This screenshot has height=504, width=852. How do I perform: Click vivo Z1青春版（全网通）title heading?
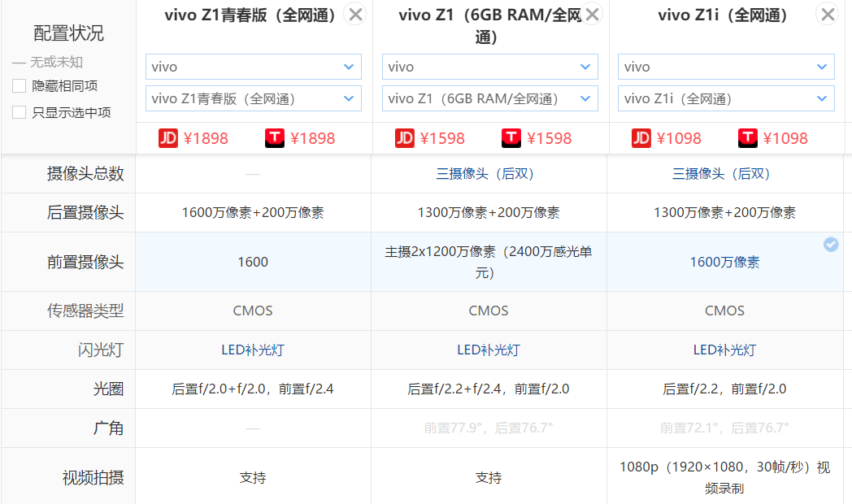click(x=250, y=15)
